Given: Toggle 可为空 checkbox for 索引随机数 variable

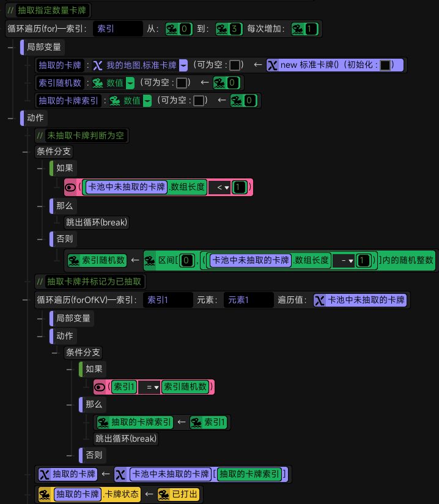Looking at the screenshot, I should [x=182, y=83].
